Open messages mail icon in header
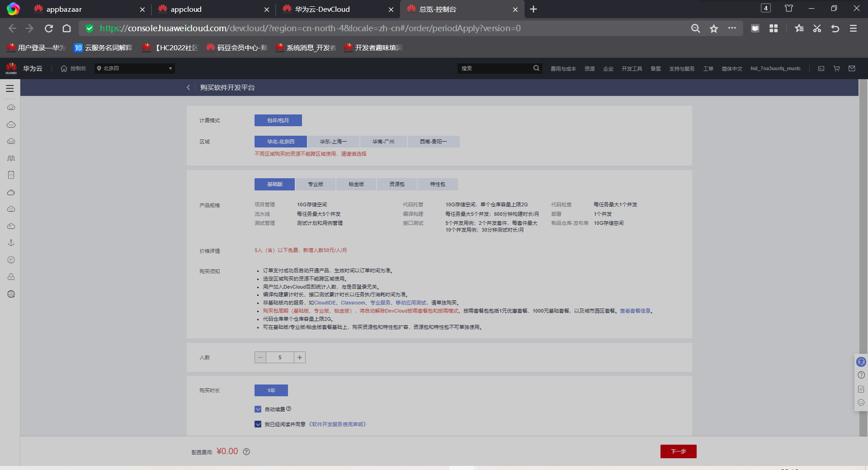Image resolution: width=868 pixels, height=470 pixels. pyautogui.click(x=852, y=69)
